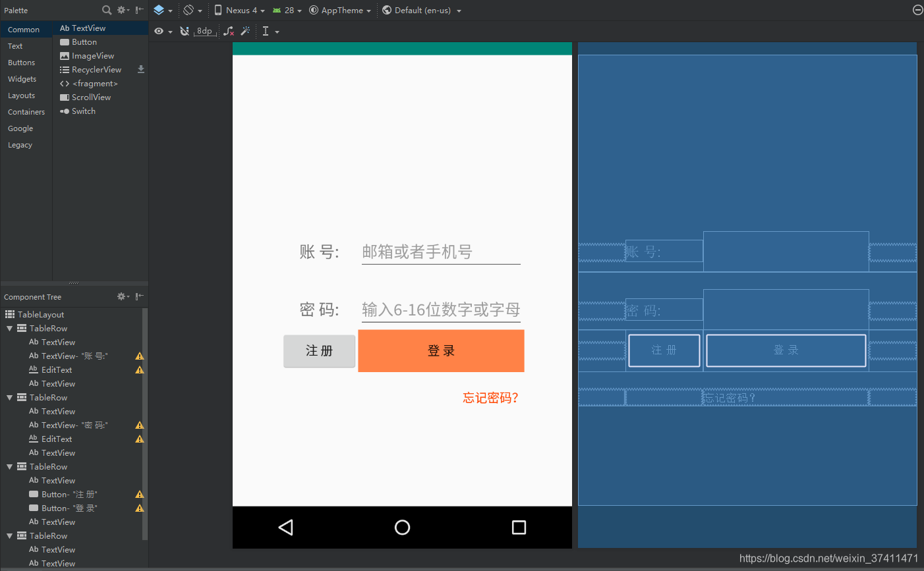This screenshot has height=571, width=924.
Task: Select the Containers palette category
Action: 26,112
